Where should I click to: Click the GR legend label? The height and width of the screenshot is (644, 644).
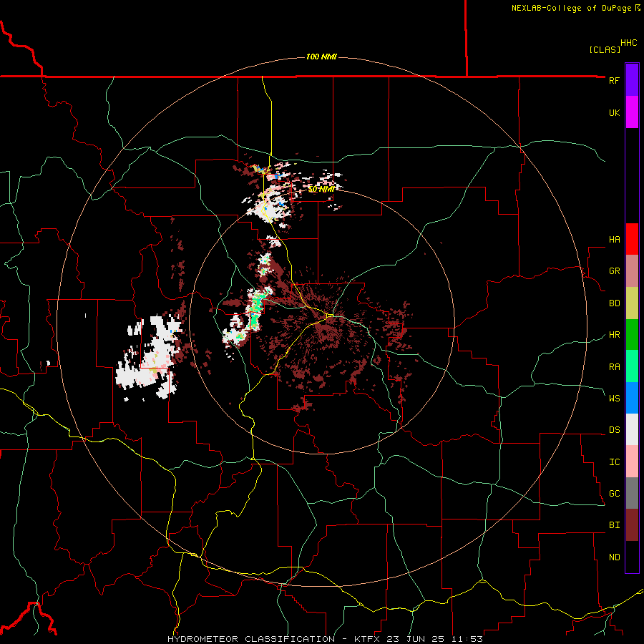tap(614, 271)
